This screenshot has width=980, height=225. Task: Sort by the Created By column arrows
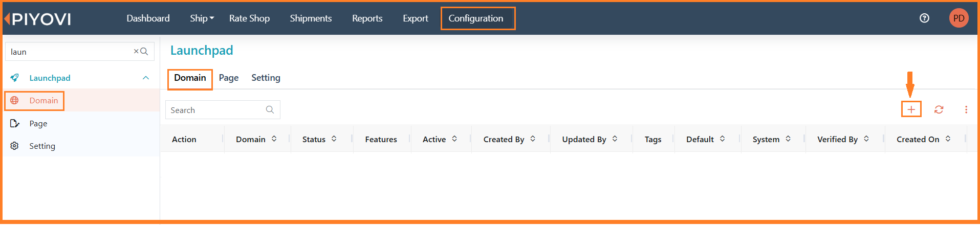533,139
